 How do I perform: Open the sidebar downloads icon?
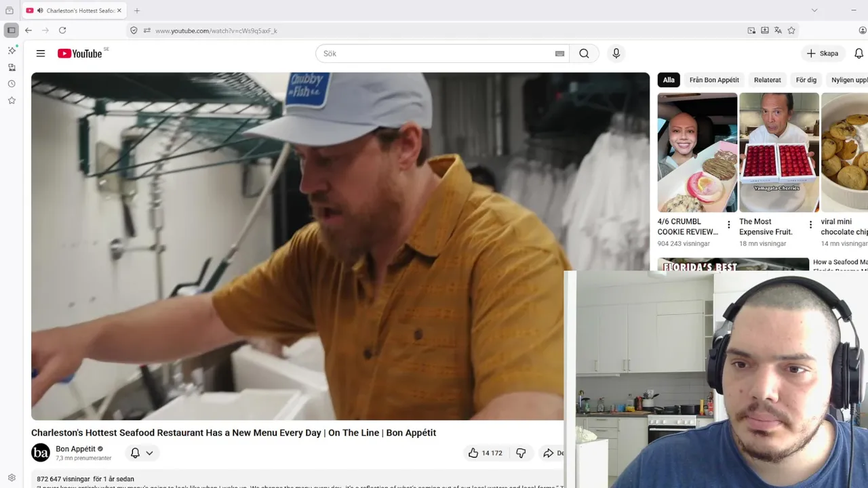pos(12,67)
